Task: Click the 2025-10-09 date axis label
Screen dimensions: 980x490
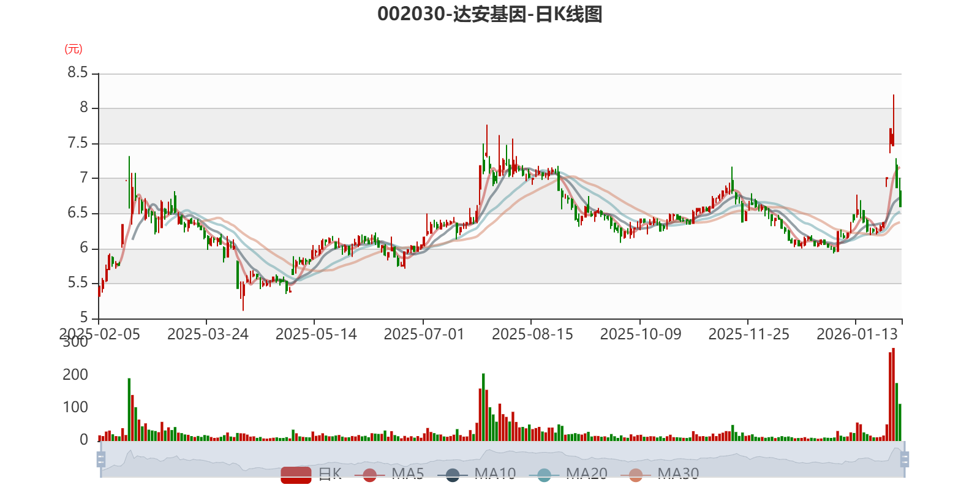Action: [641, 334]
